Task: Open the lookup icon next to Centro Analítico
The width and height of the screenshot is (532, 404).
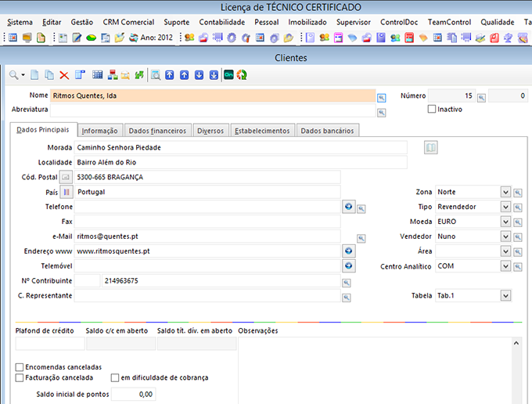Action: click(x=518, y=267)
